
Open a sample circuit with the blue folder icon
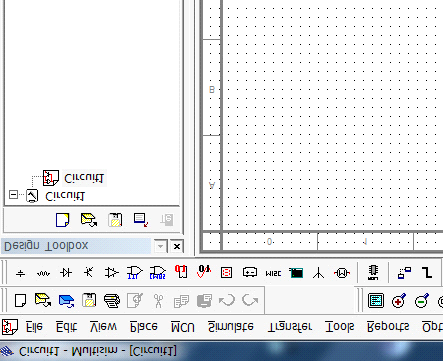point(66,301)
